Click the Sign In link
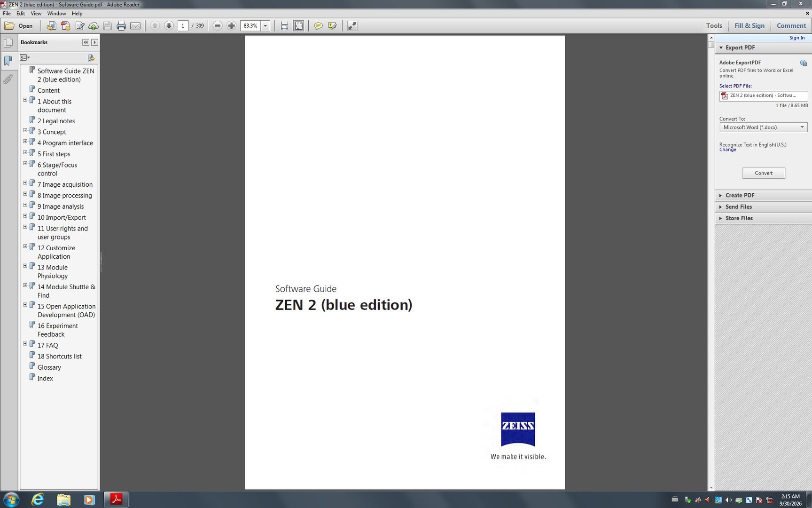This screenshot has width=812, height=508. tap(797, 38)
